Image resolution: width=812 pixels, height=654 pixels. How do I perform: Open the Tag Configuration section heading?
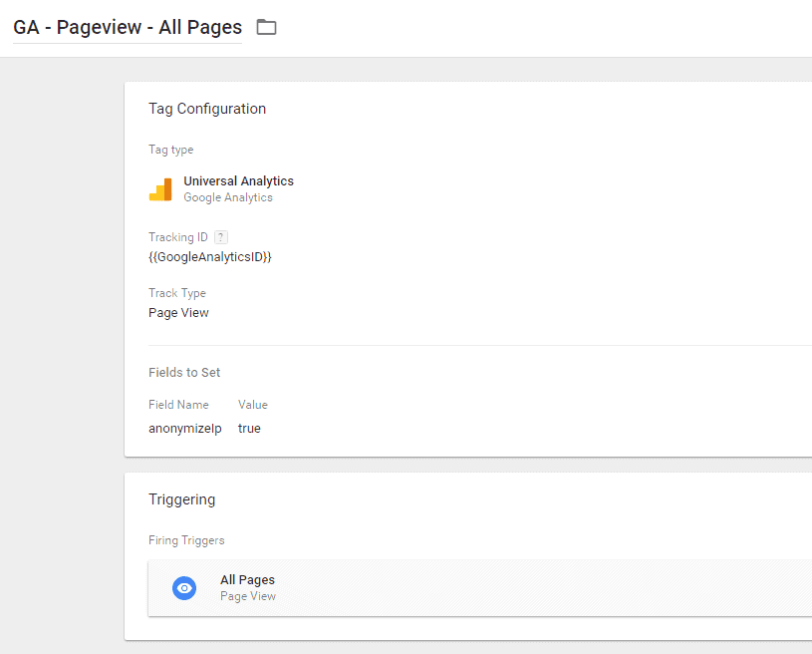pos(207,109)
